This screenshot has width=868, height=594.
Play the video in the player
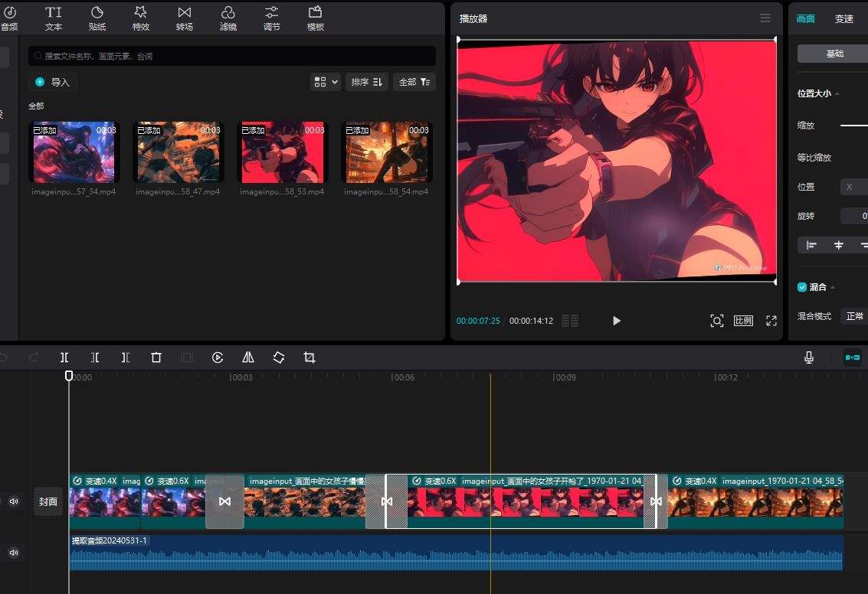pyautogui.click(x=617, y=321)
